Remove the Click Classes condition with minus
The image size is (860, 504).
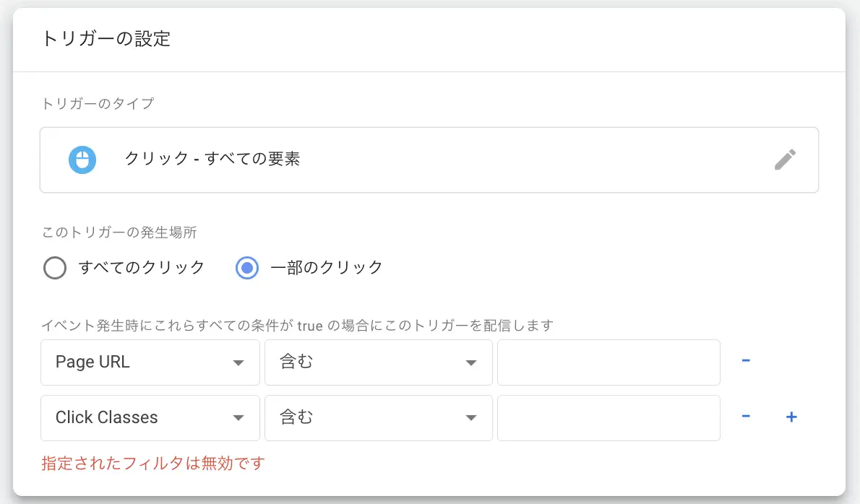[745, 417]
